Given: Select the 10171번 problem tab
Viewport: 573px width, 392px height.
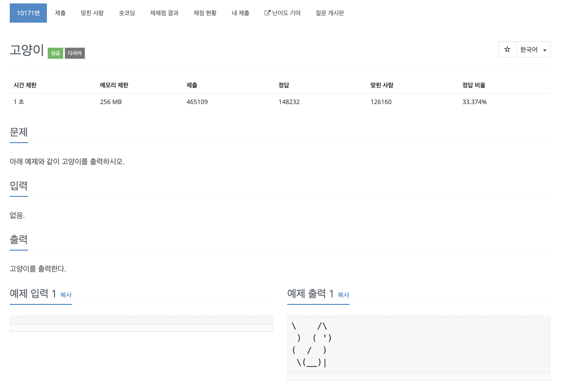Looking at the screenshot, I should (x=28, y=13).
